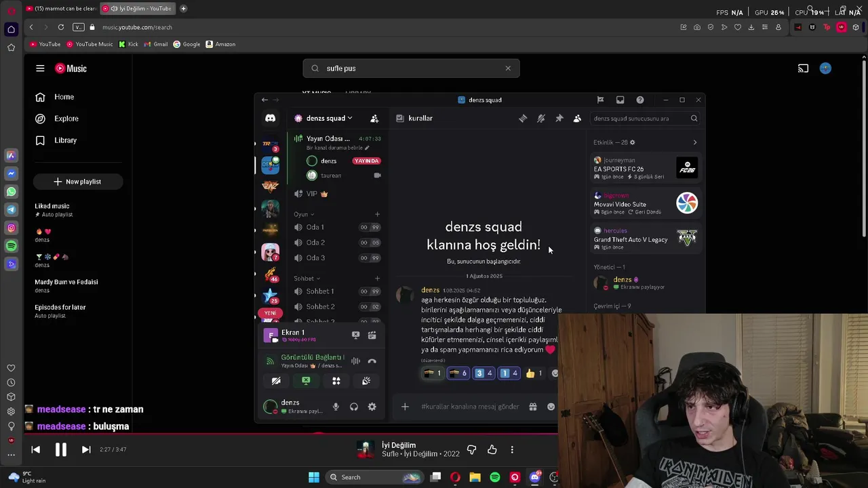The image size is (868, 488).
Task: Collapse the Oyun channel category
Action: [x=304, y=214]
